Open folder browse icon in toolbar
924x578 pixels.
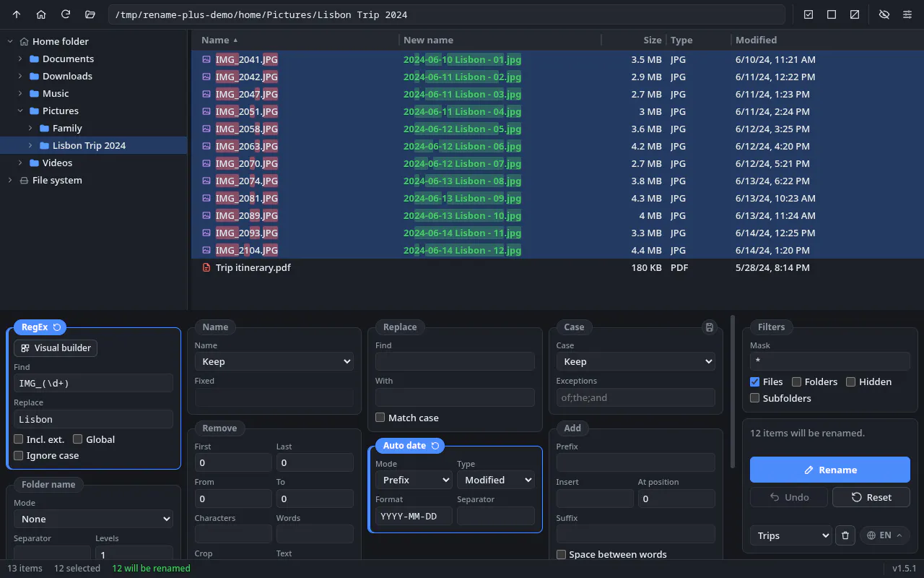[90, 14]
